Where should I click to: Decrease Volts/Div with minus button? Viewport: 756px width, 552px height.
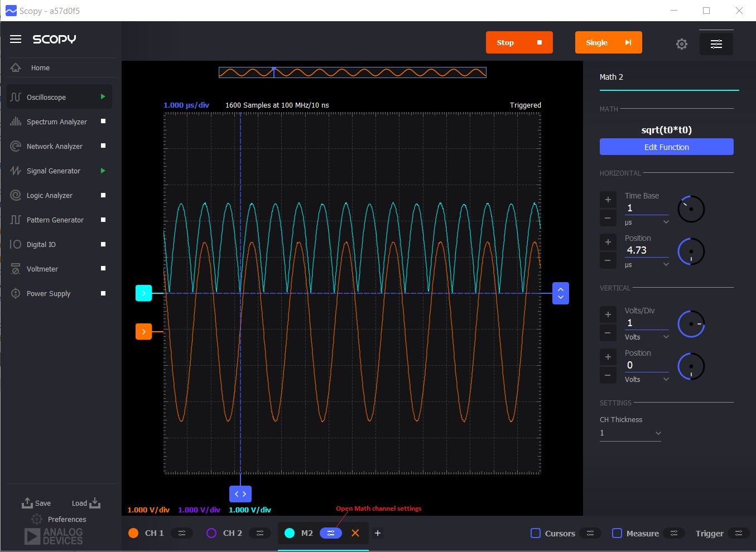pyautogui.click(x=608, y=333)
